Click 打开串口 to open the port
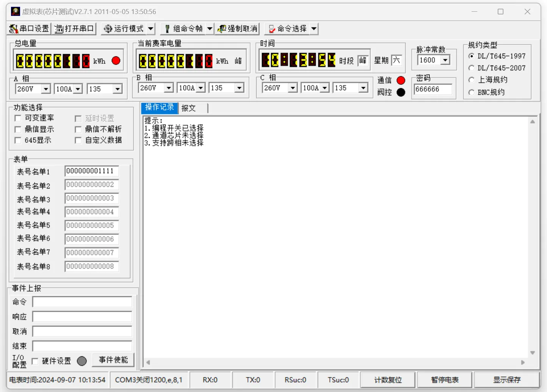This screenshot has height=392, width=547. pyautogui.click(x=74, y=29)
